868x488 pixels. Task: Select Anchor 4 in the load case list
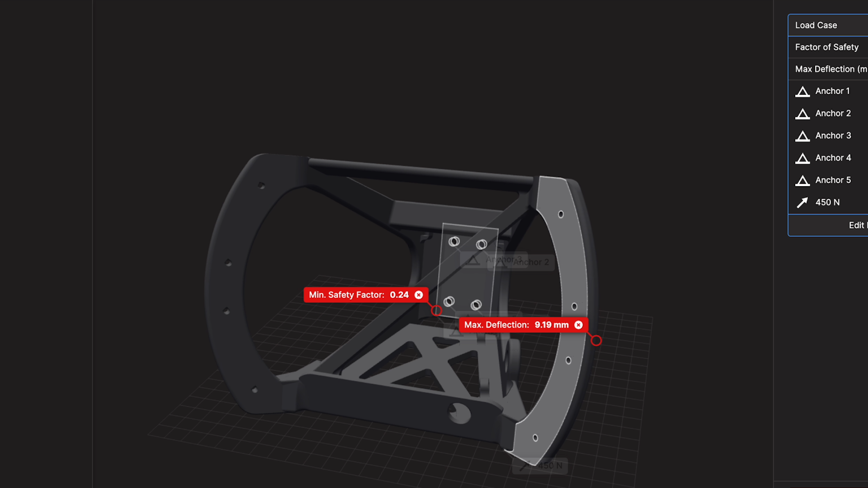pos(833,158)
